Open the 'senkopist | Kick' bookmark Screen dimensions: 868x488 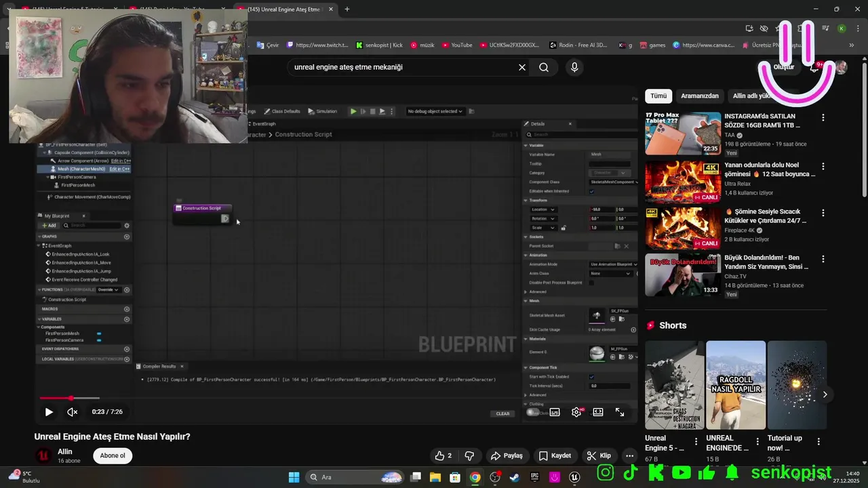(379, 45)
